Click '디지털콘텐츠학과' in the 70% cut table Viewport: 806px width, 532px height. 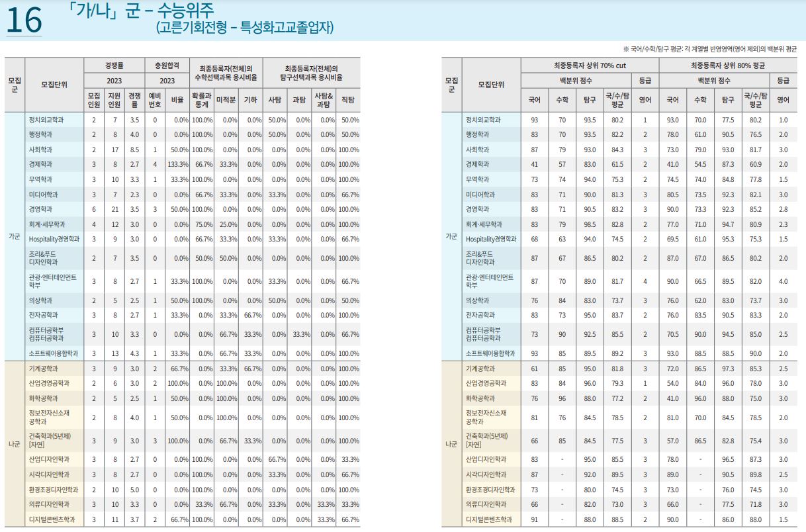coord(490,520)
